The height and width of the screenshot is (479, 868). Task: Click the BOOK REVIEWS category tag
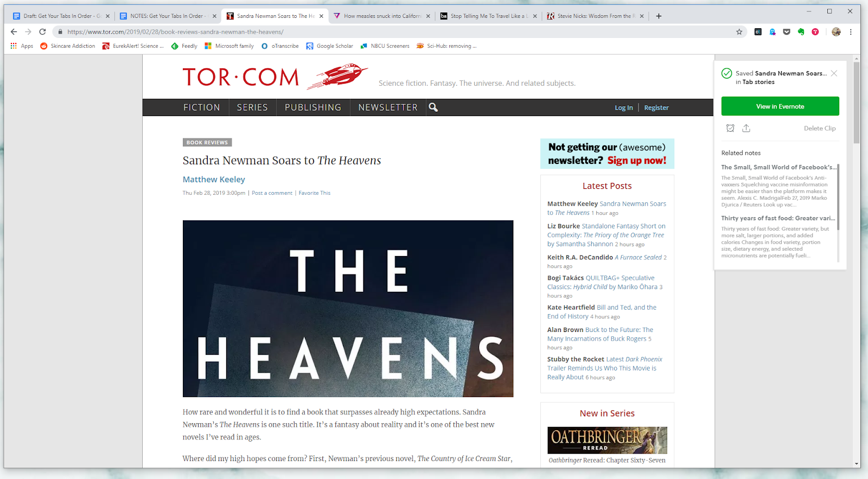[207, 143]
